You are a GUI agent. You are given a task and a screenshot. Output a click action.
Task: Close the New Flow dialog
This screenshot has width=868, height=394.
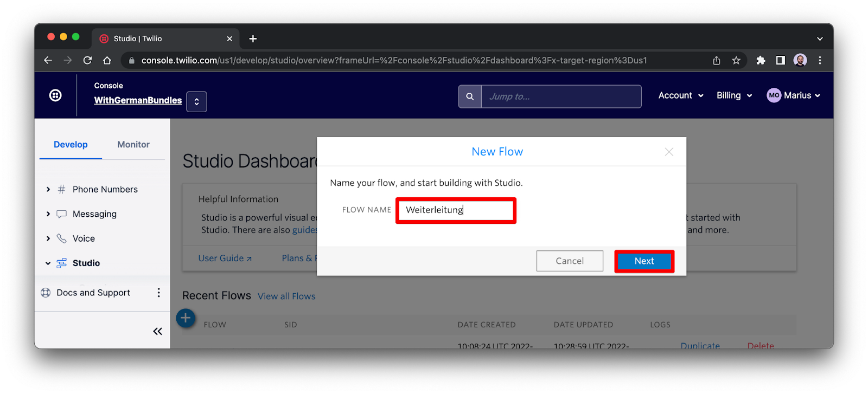669,152
